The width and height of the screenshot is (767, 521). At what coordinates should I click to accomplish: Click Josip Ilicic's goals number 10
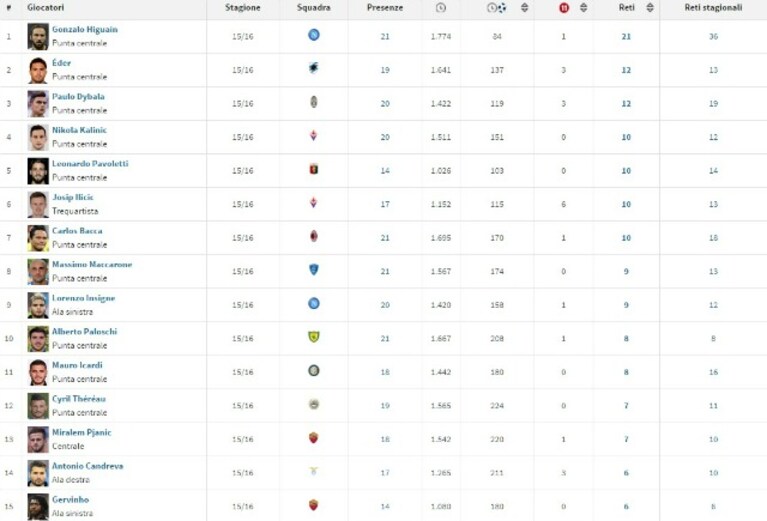[626, 204]
